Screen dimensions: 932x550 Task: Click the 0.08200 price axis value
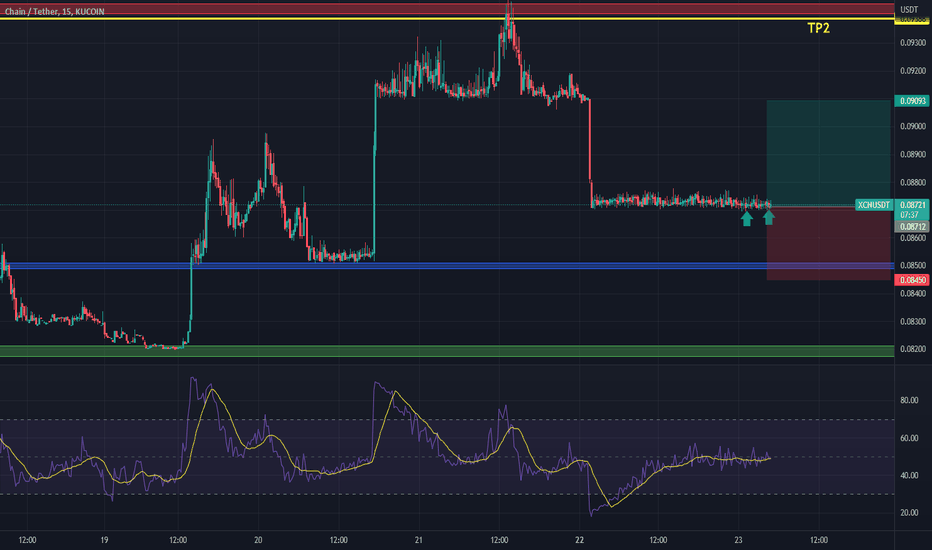click(912, 349)
